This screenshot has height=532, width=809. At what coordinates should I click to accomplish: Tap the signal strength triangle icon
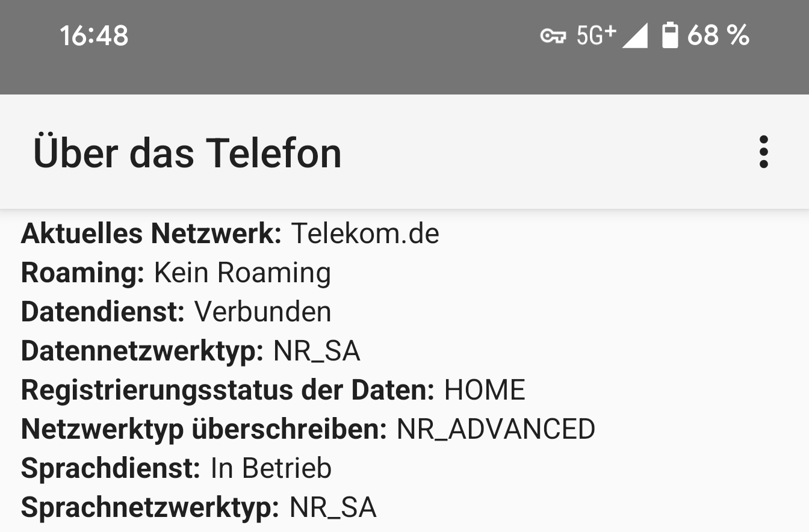pyautogui.click(x=635, y=36)
